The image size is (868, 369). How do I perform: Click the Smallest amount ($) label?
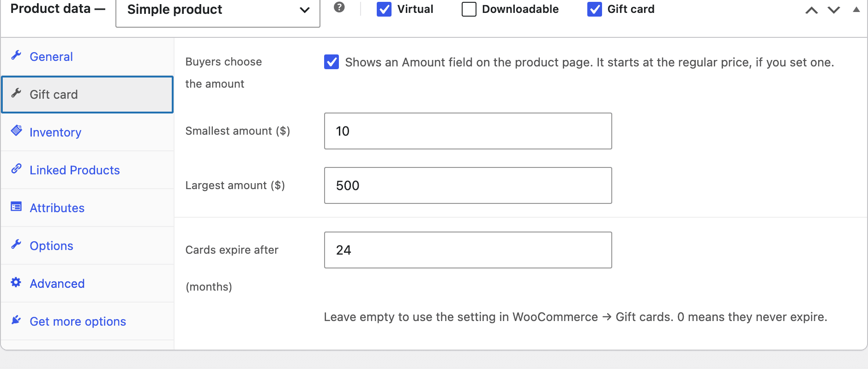pyautogui.click(x=238, y=131)
